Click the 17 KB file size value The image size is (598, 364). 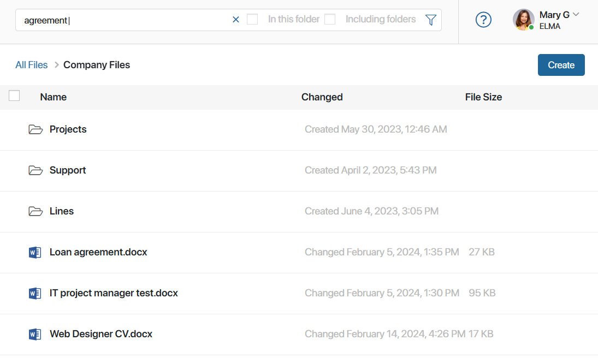481,334
